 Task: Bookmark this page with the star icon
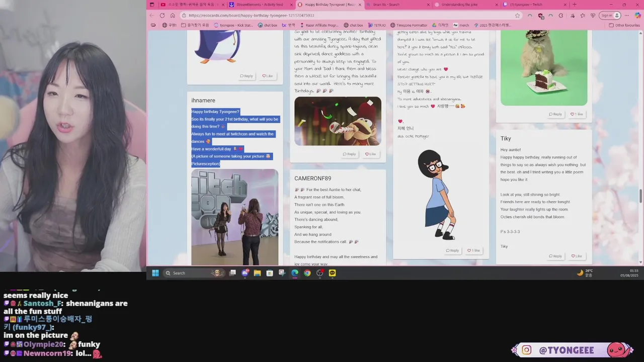(x=517, y=16)
